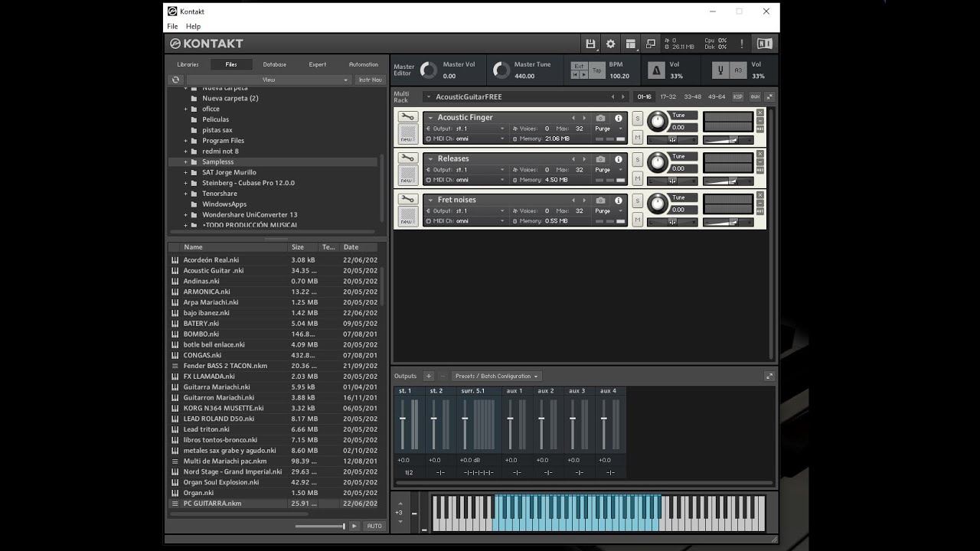Expand the Samplesss folder
Screen dimensions: 980x551
(x=185, y=162)
